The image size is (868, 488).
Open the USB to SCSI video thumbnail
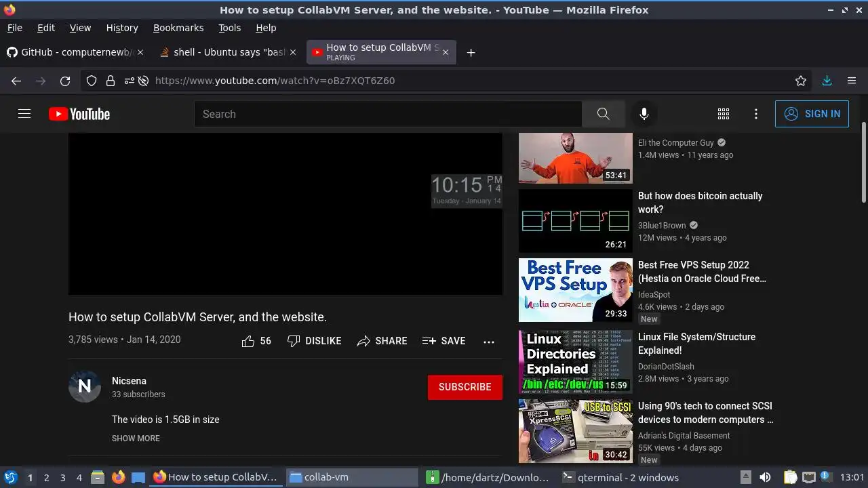(576, 431)
